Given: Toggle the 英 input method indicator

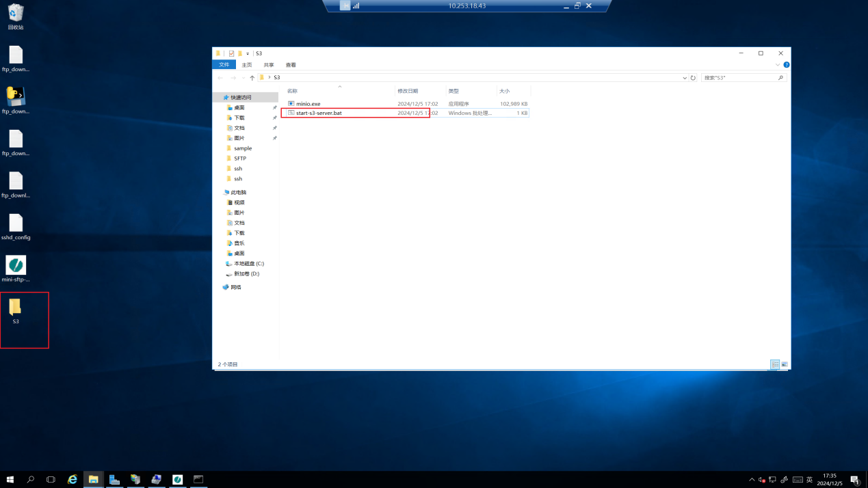Looking at the screenshot, I should coord(810,480).
